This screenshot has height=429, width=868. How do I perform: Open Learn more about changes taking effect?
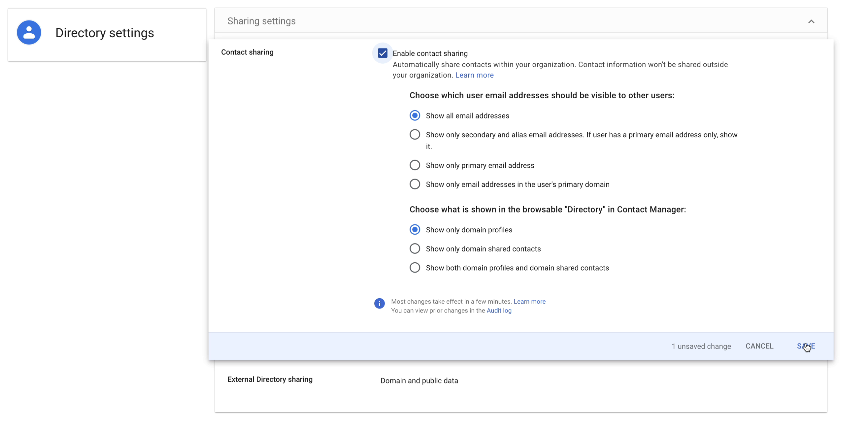click(x=529, y=301)
